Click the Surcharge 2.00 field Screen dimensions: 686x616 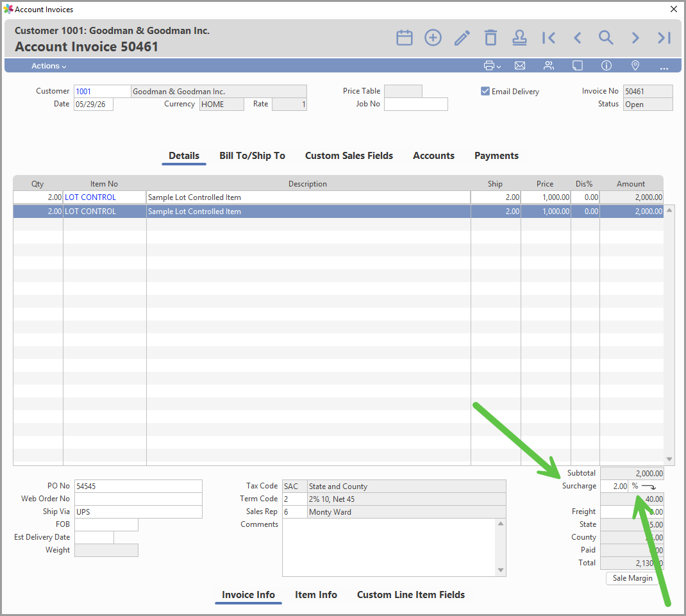point(614,486)
